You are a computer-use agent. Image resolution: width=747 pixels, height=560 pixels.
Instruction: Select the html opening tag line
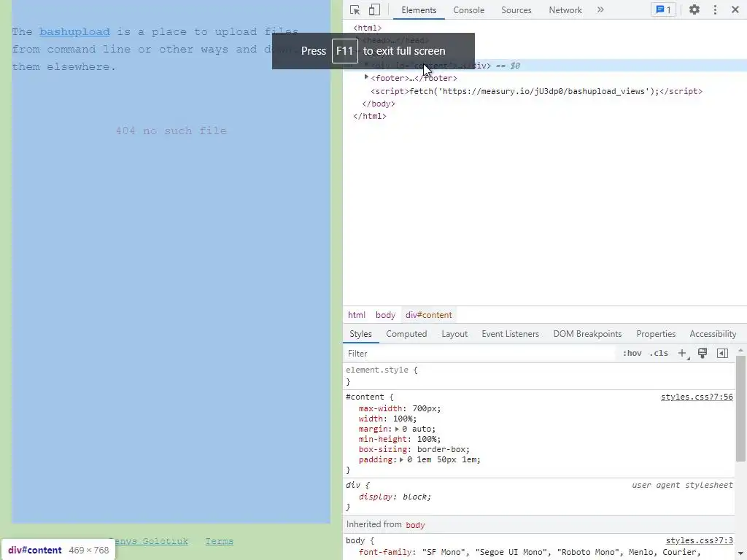coord(368,28)
